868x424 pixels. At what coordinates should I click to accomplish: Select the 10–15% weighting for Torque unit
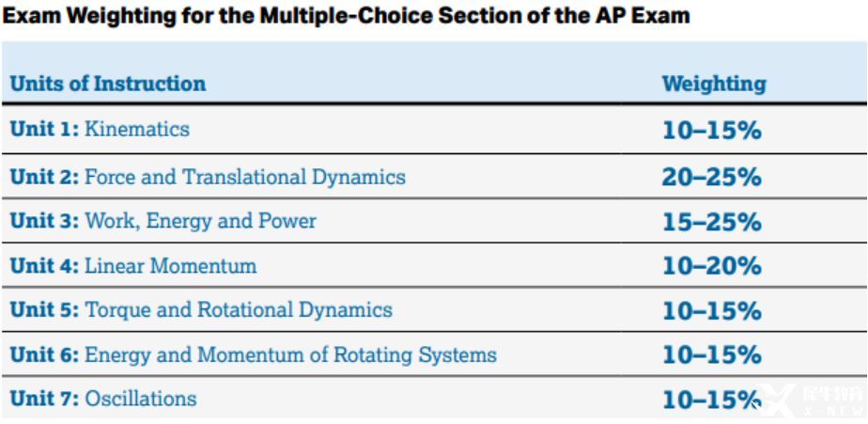tap(712, 311)
